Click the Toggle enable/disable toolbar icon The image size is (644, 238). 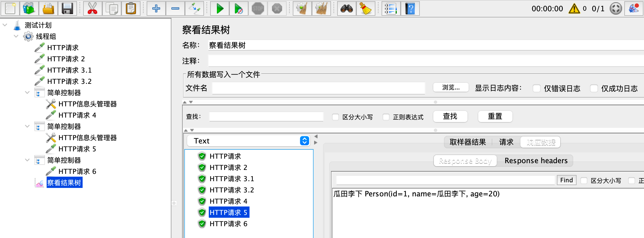point(194,8)
